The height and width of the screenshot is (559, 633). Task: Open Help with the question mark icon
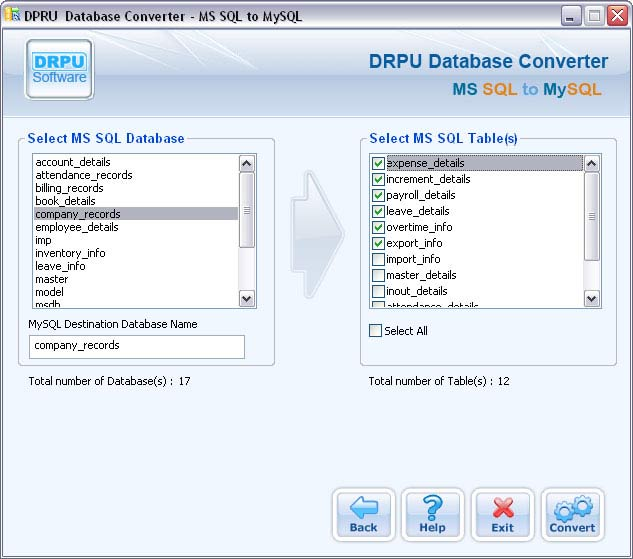432,514
